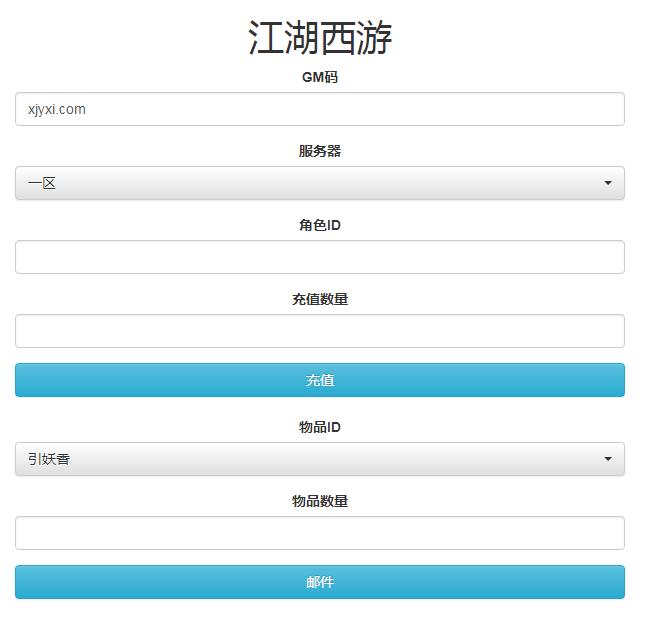Screen dimensions: 660x641
Task: Click the selected 一区 server value
Action: (x=41, y=183)
